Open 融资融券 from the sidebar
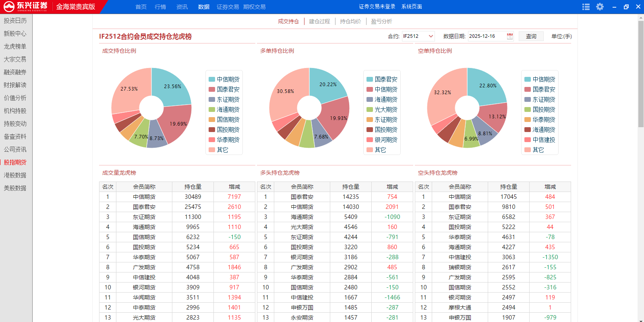 click(15, 72)
